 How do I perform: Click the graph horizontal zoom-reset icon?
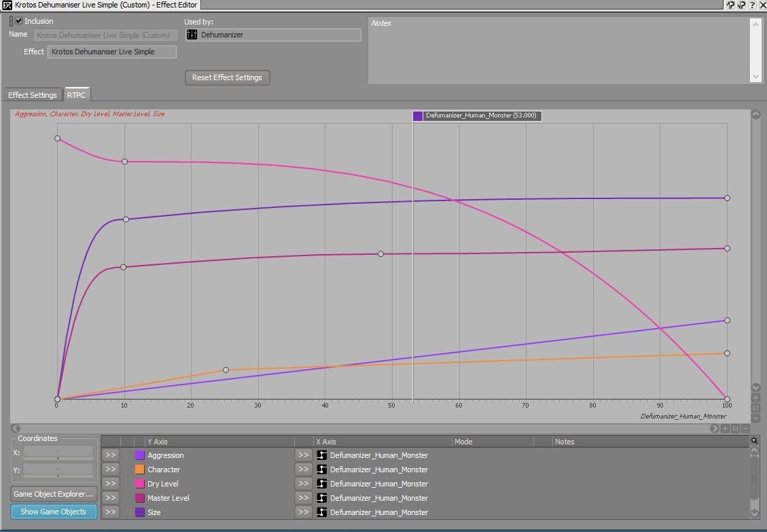[735, 429]
